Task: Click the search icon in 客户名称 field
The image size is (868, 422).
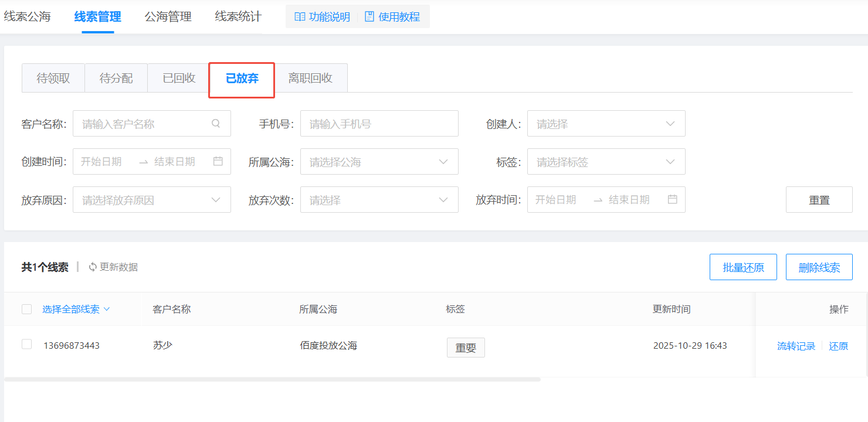Action: pyautogui.click(x=216, y=124)
